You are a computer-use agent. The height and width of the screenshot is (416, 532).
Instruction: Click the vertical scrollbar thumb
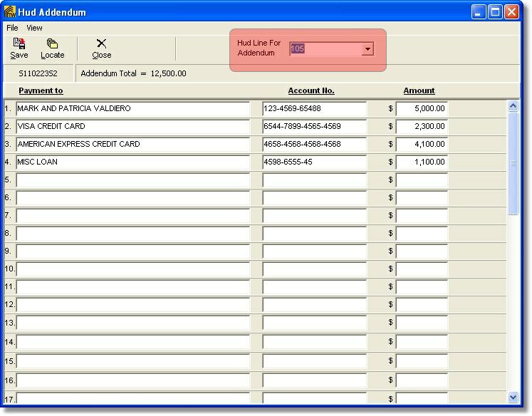pyautogui.click(x=513, y=163)
